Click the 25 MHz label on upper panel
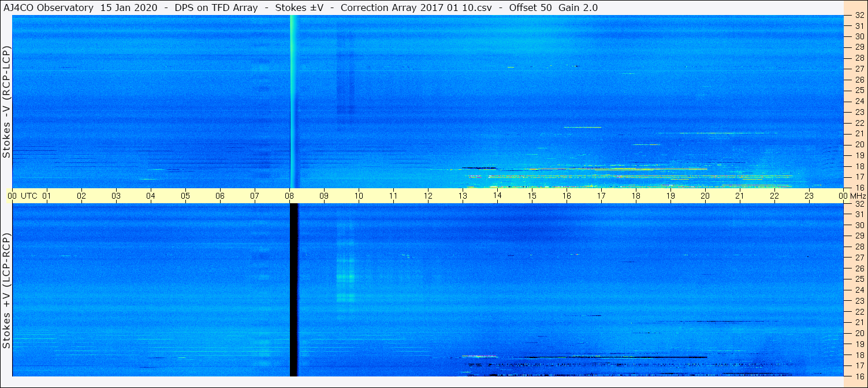This screenshot has height=388, width=868. pos(859,90)
